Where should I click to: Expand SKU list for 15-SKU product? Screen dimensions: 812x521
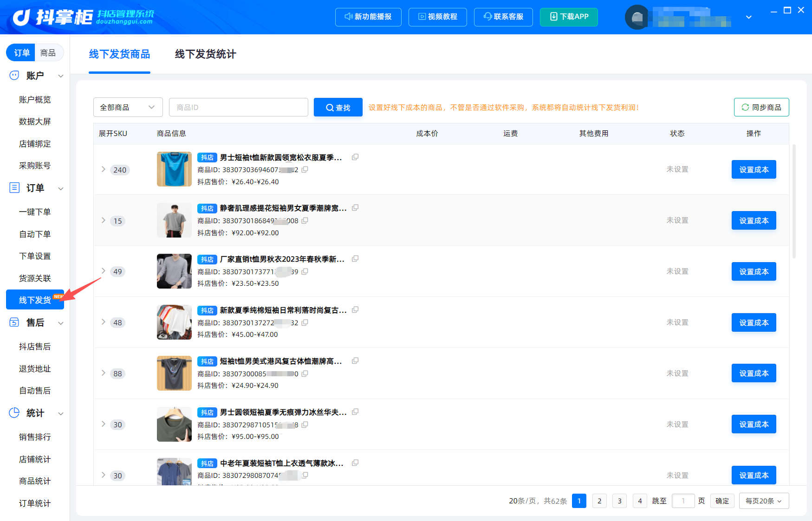(104, 220)
